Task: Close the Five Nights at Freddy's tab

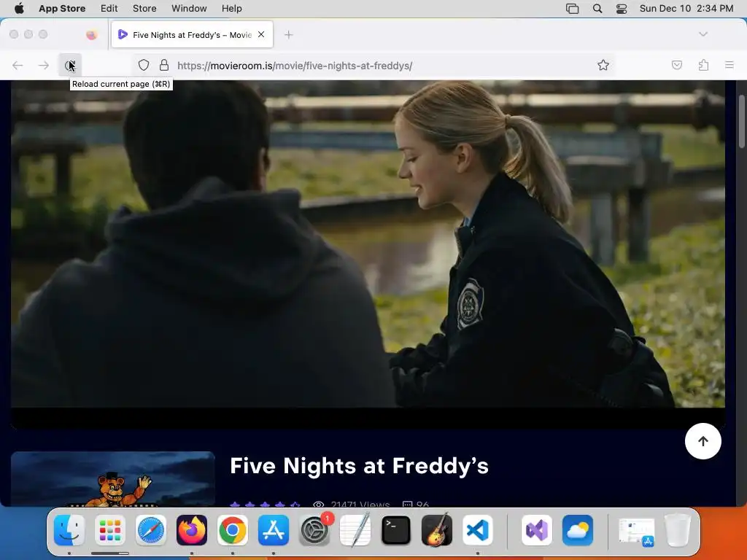Action: point(261,34)
